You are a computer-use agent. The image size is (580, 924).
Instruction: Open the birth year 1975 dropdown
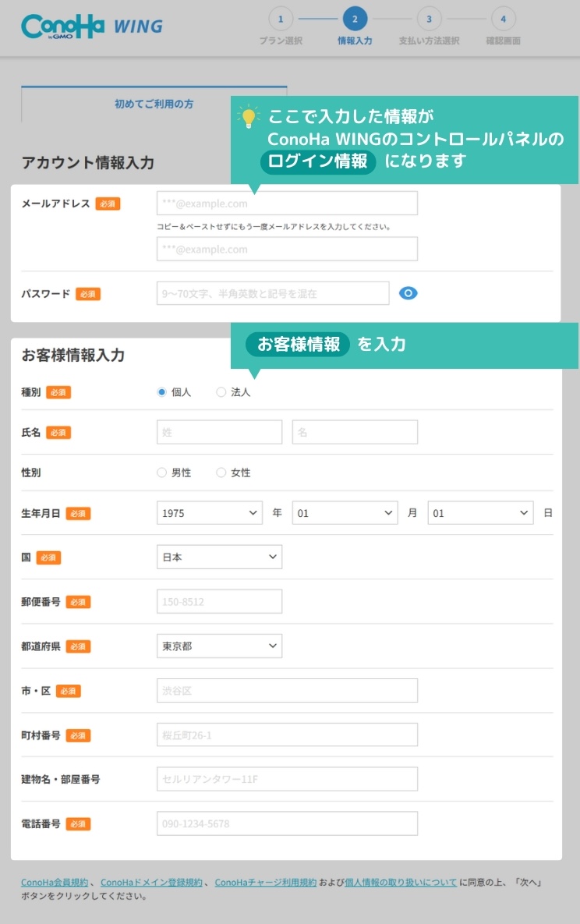point(209,512)
